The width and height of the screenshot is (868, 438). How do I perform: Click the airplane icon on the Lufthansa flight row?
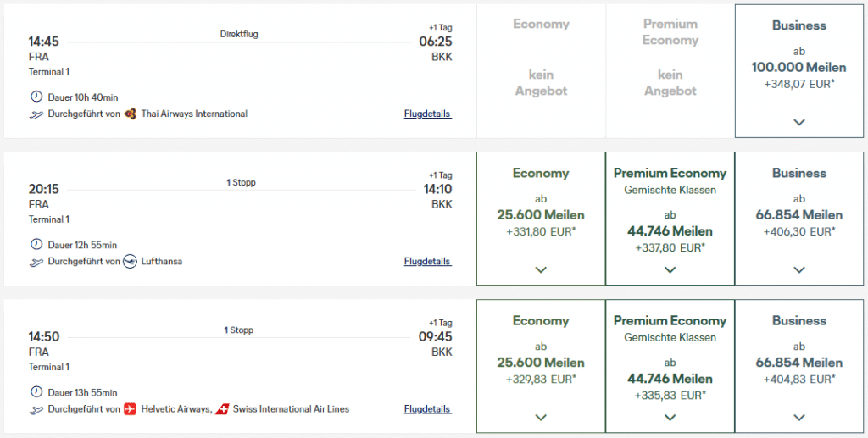[36, 262]
